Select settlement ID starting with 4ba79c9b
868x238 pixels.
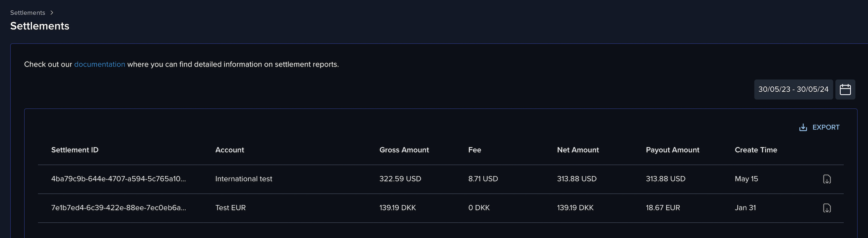(x=118, y=179)
